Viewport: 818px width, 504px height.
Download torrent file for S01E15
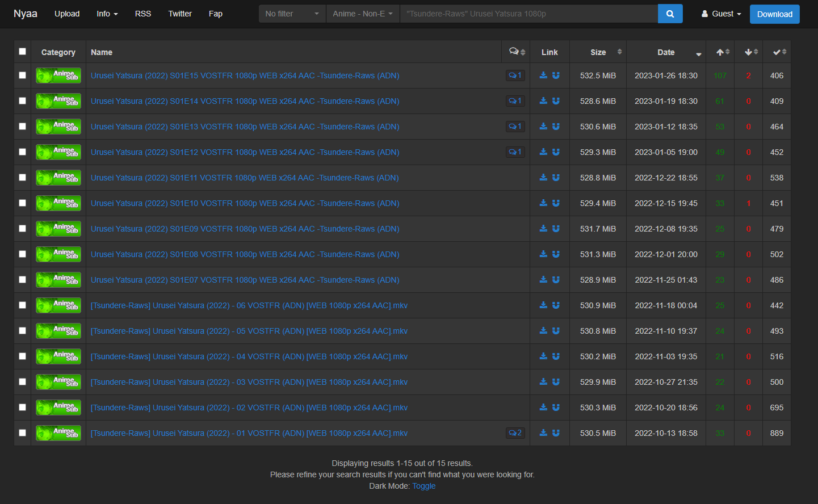(x=543, y=75)
